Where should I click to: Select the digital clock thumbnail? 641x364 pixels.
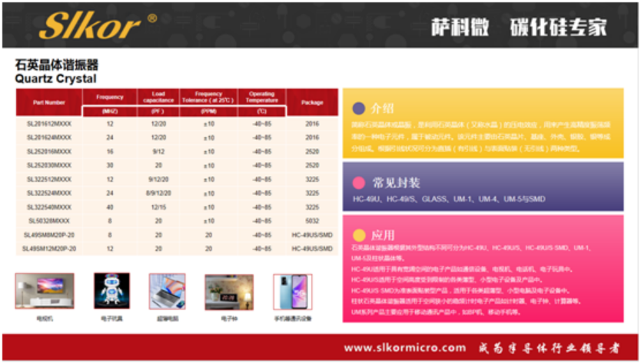tap(229, 292)
